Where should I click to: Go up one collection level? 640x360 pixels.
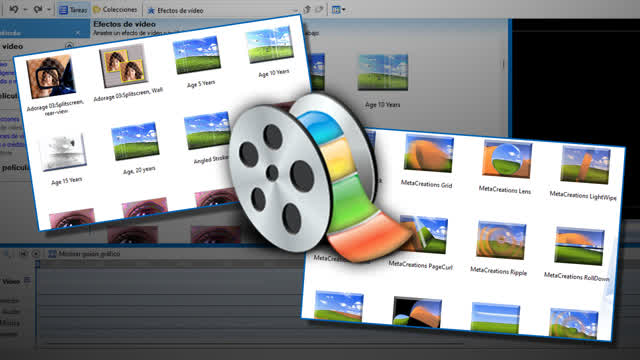pyautogui.click(x=307, y=9)
